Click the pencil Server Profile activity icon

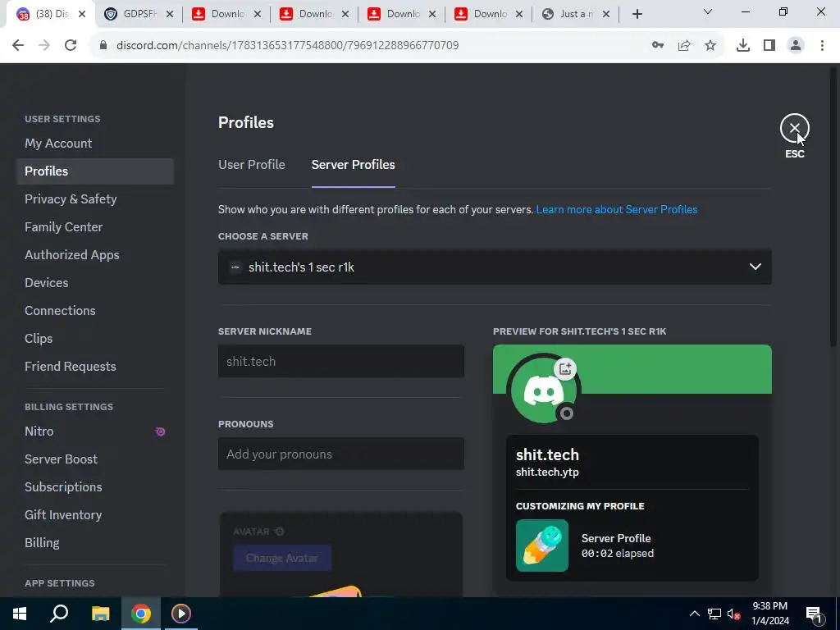pos(542,546)
